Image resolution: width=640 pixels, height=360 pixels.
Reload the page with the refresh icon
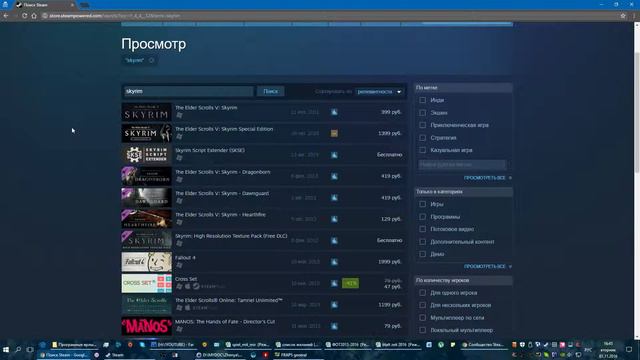click(24, 16)
